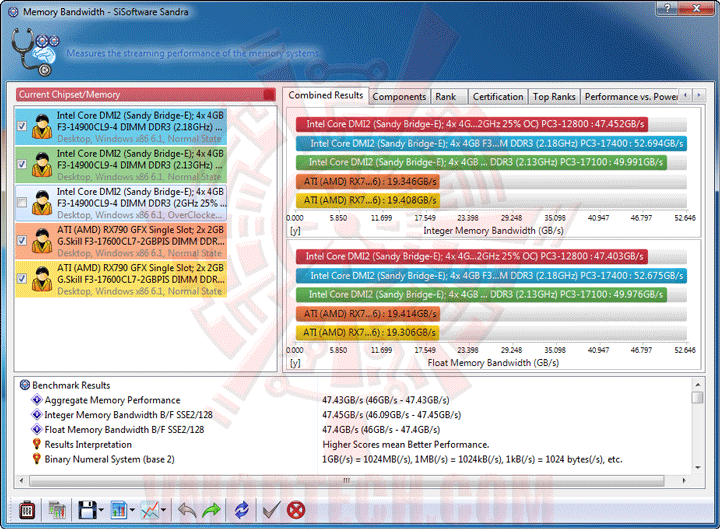The width and height of the screenshot is (720, 529).
Task: Open the Performance vs. Power tab
Action: (x=630, y=97)
